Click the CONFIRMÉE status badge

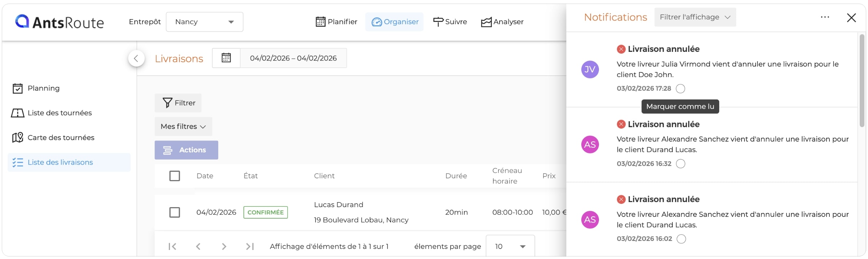pos(266,213)
